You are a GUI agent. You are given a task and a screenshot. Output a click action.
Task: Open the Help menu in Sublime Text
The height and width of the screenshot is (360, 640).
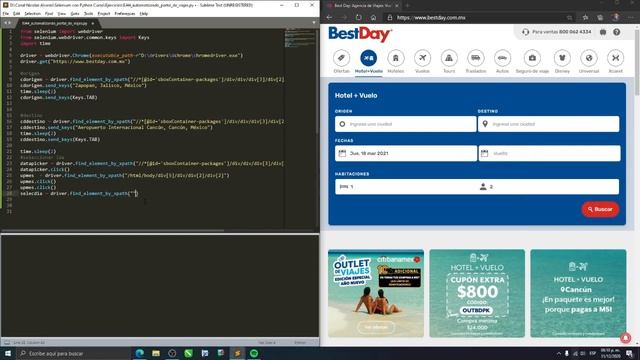144,13
